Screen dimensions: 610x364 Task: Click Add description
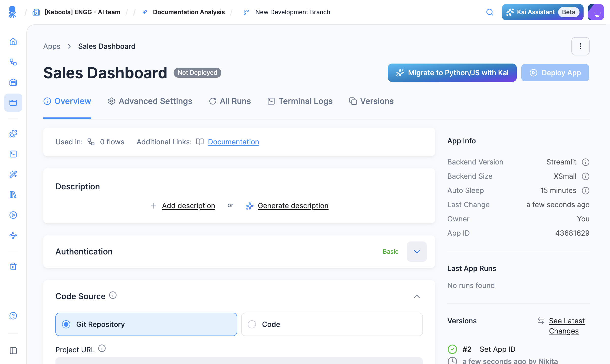pos(189,206)
